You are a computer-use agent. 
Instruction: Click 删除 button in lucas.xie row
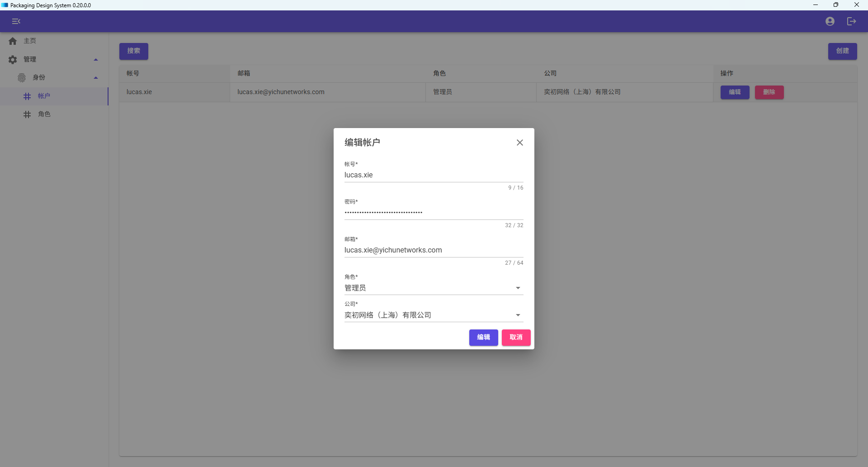coord(769,92)
